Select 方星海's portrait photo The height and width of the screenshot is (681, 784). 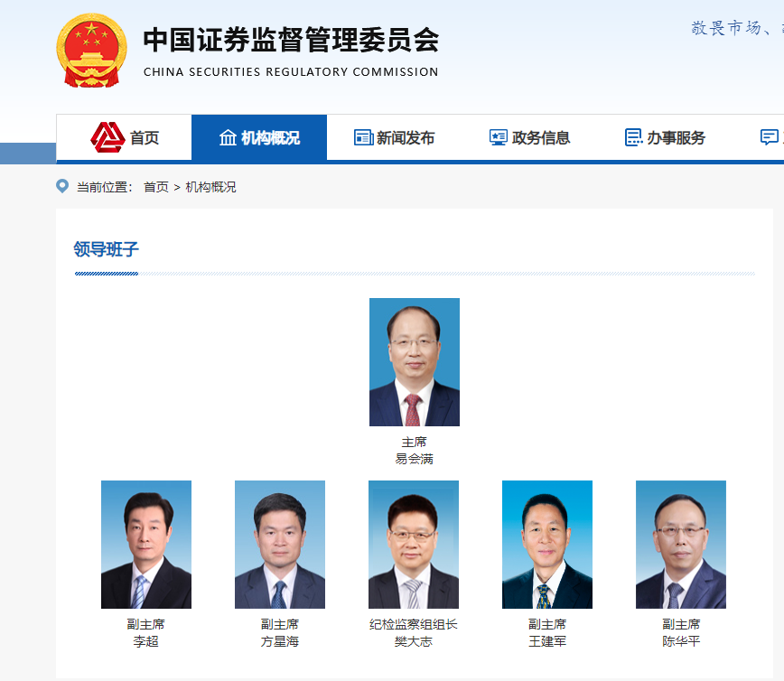[x=280, y=545]
